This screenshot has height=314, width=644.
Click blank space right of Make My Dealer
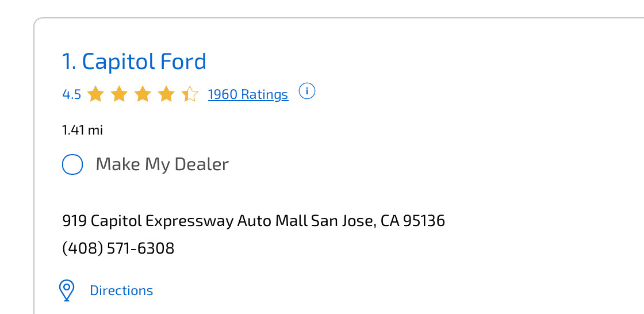(402, 164)
